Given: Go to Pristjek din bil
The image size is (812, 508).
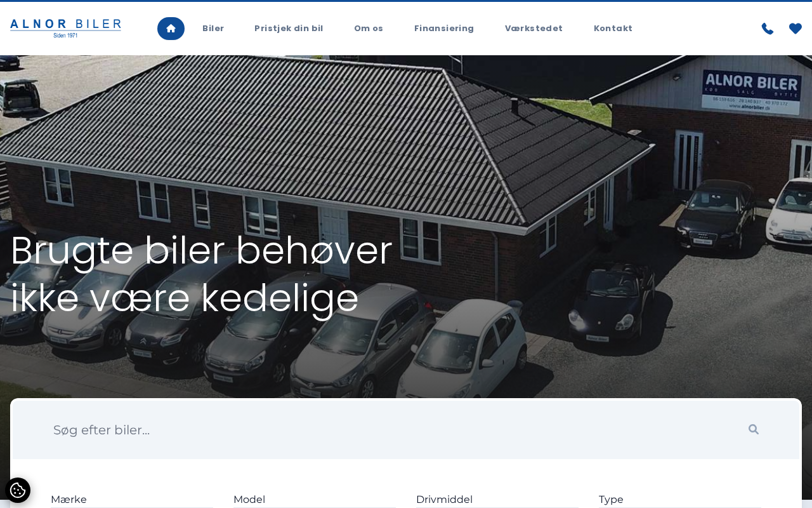Looking at the screenshot, I should click(289, 29).
